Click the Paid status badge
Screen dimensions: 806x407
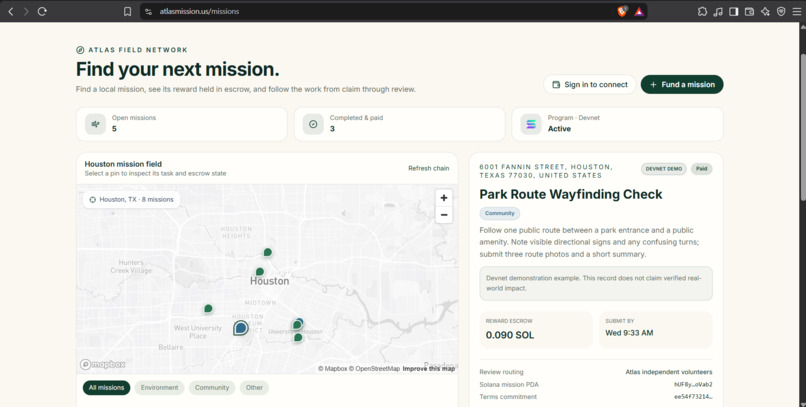click(702, 169)
